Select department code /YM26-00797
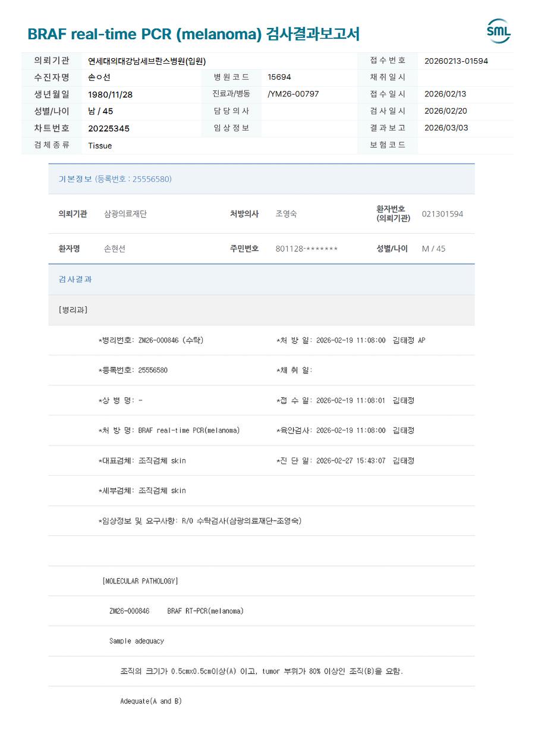 tap(293, 94)
